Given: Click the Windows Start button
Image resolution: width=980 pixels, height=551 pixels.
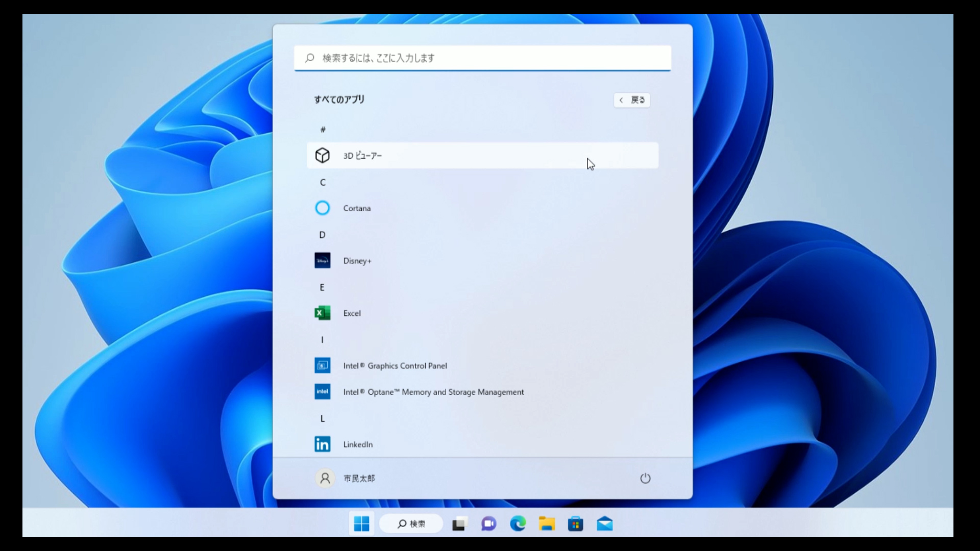Looking at the screenshot, I should click(361, 524).
